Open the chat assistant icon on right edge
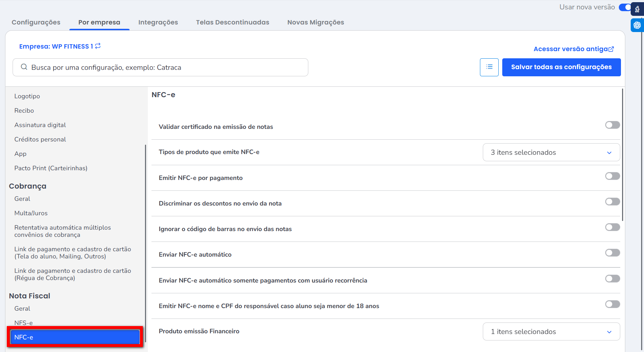This screenshot has width=644, height=352. (x=637, y=25)
